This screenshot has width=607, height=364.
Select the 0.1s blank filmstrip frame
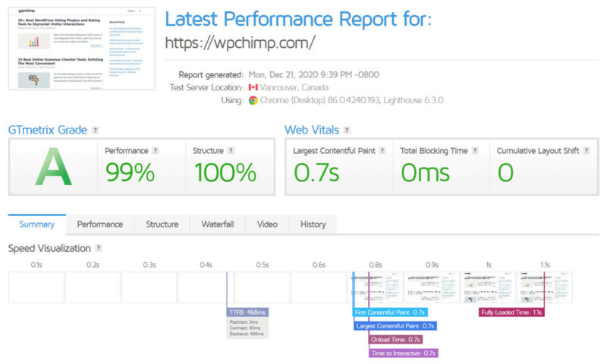tap(36, 287)
